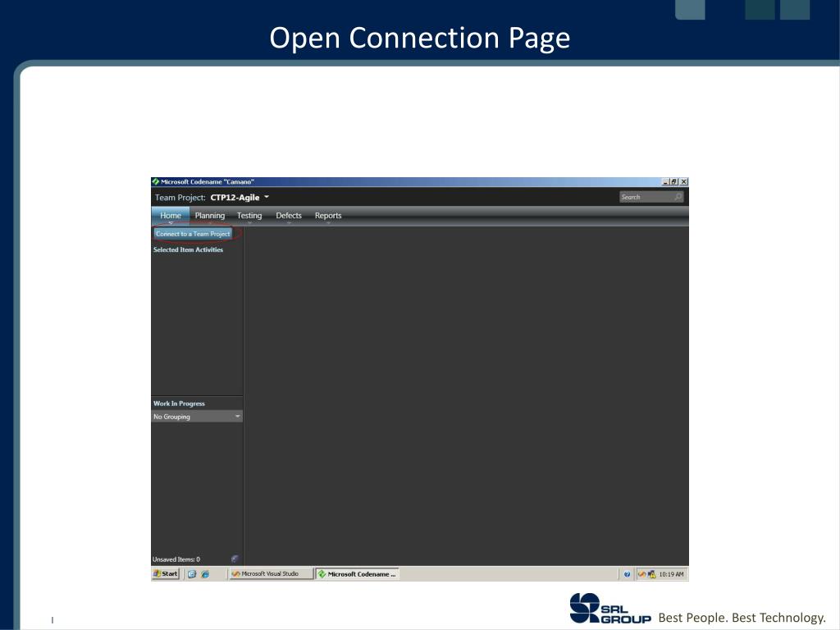Click the Unsaved Items: 0 status text
The width and height of the screenshot is (840, 630).
[176, 559]
